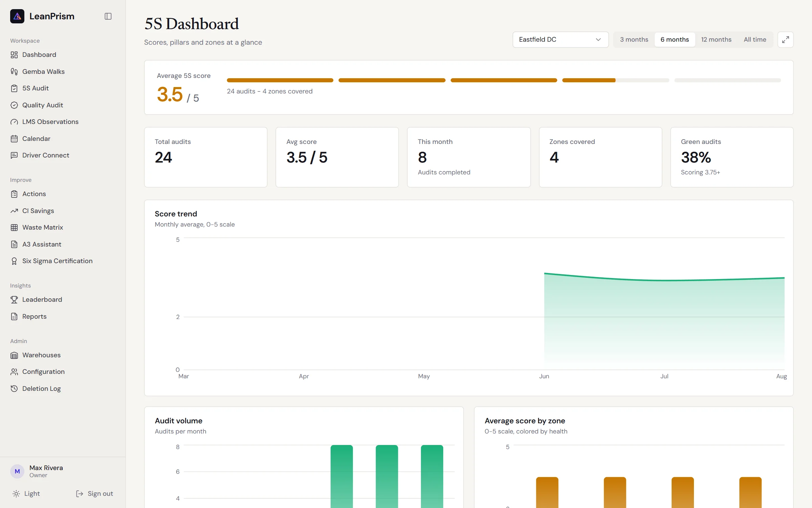Sign out of the account
This screenshot has width=812, height=508.
[x=94, y=494]
